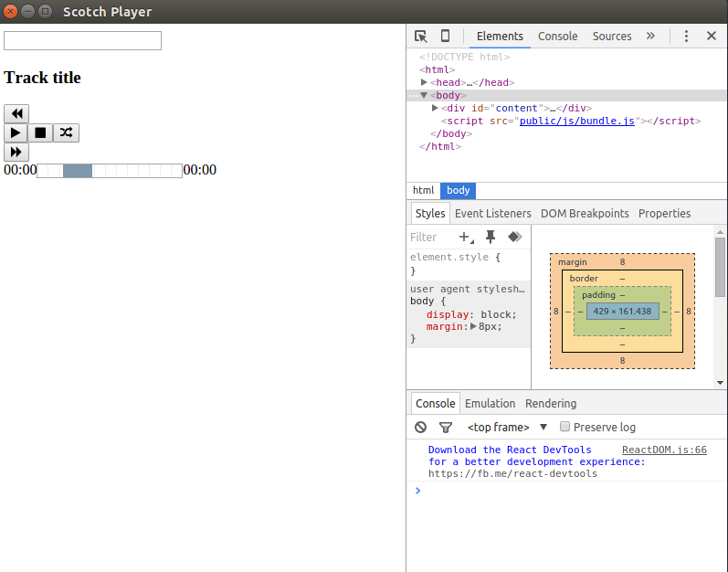Show more DevTools tabs via chevron
The width and height of the screenshot is (728, 572).
click(x=650, y=36)
